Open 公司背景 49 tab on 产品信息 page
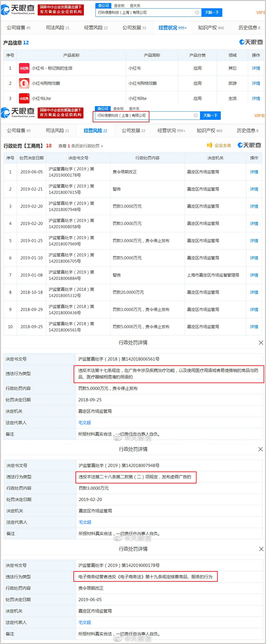The height and width of the screenshot is (644, 266). 19,28
